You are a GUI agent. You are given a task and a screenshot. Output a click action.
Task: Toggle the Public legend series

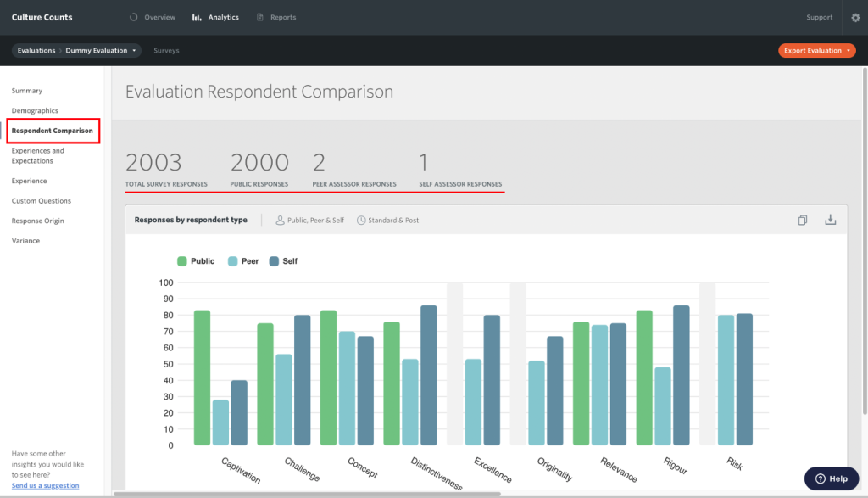(196, 261)
